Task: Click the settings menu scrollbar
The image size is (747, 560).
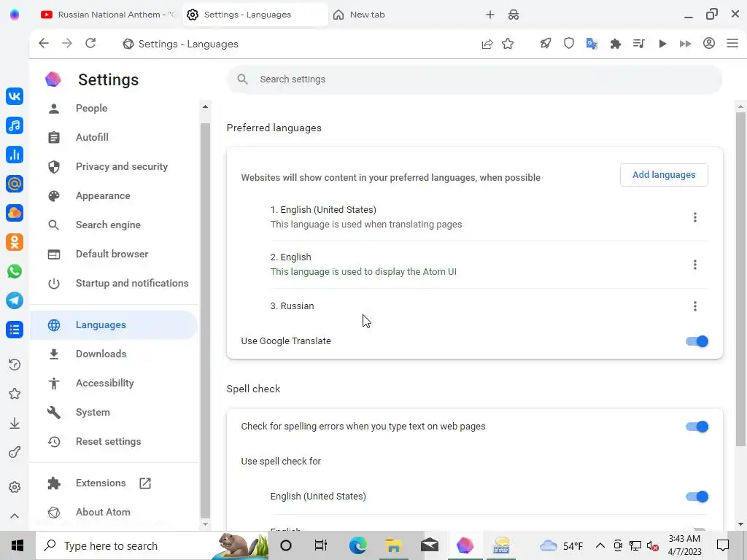Action: point(205,320)
